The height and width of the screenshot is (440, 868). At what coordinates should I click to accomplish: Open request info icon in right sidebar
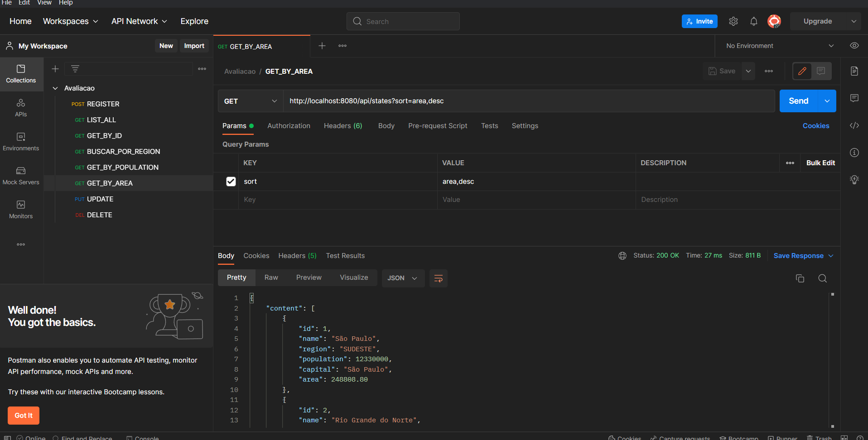click(854, 153)
